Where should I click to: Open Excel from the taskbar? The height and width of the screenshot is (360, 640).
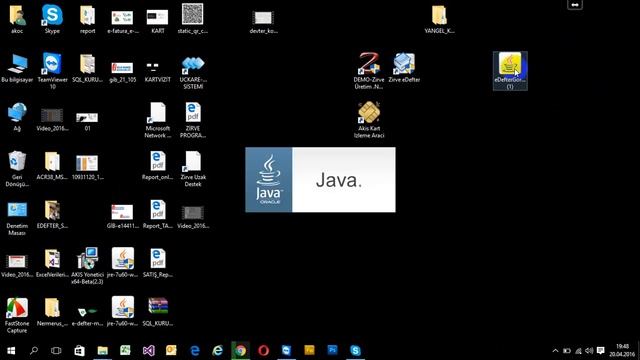(x=125, y=350)
